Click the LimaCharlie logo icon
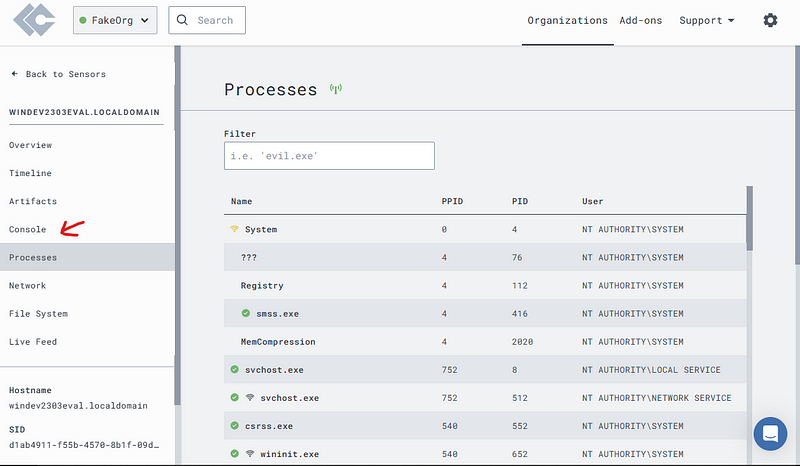 tap(34, 20)
